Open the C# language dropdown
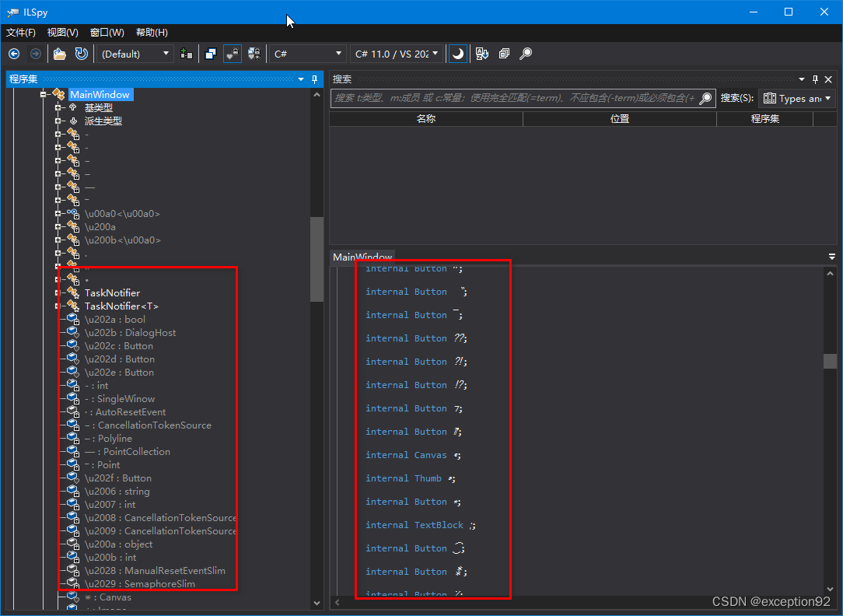 pos(306,54)
